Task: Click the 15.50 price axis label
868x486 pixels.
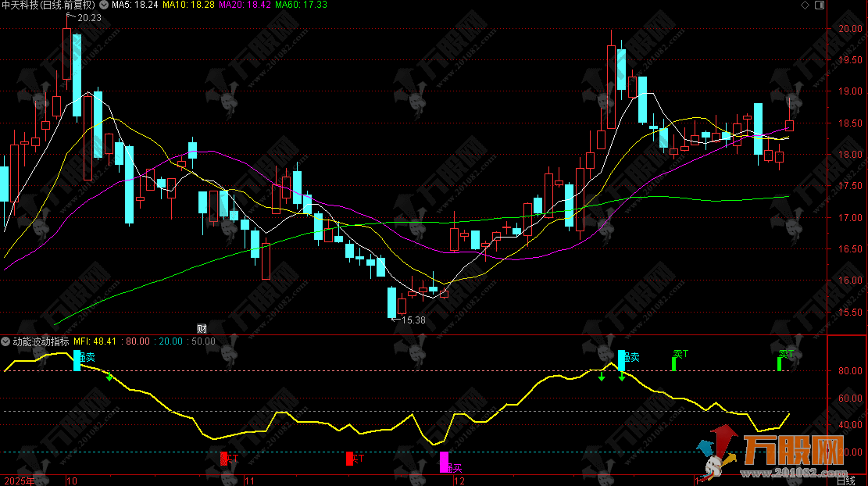Action: (850, 313)
